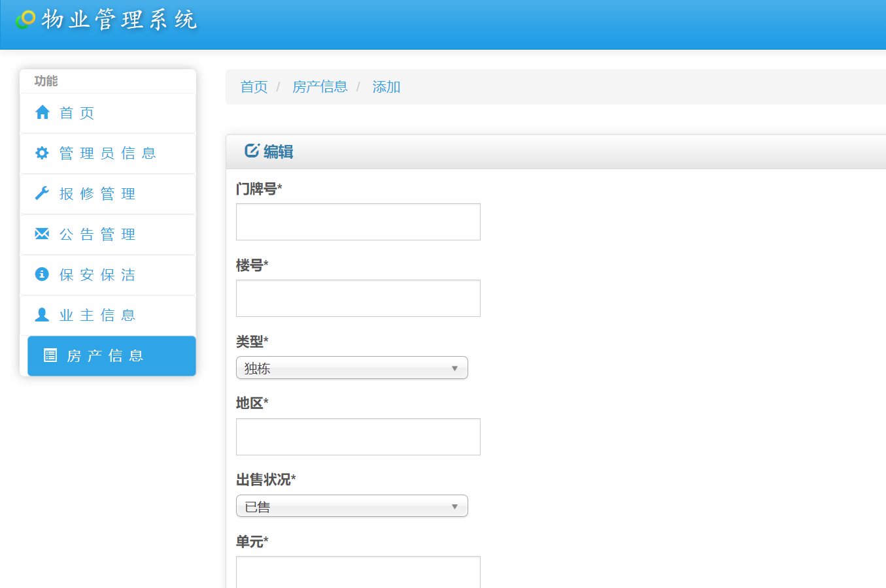Click the edit pencil icon beside 编辑
The image size is (886, 588).
point(252,151)
